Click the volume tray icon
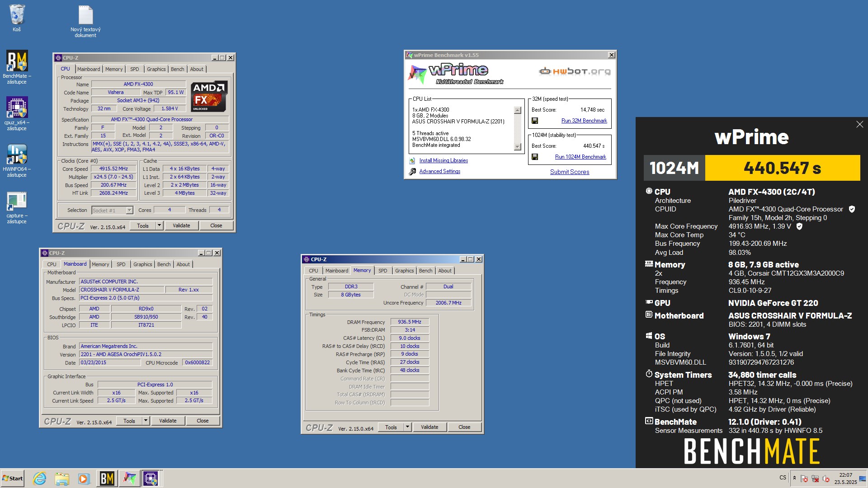The height and width of the screenshot is (488, 868). (826, 479)
